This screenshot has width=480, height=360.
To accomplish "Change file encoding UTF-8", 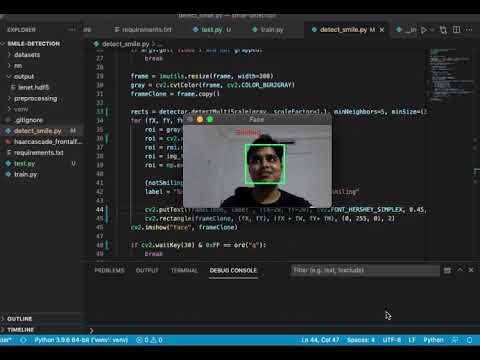I will 392,340.
